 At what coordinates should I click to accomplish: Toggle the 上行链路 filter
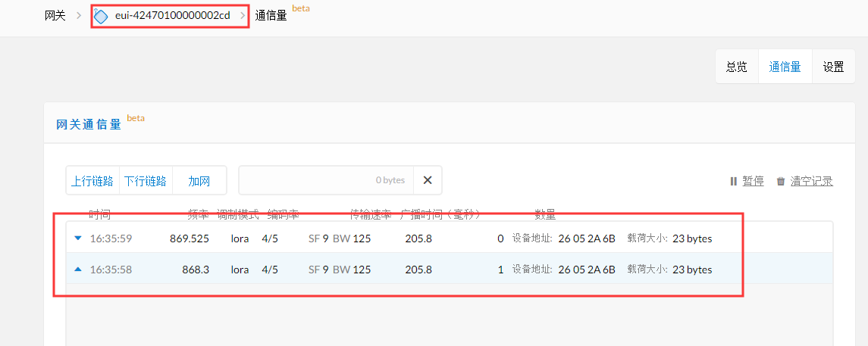(x=92, y=181)
